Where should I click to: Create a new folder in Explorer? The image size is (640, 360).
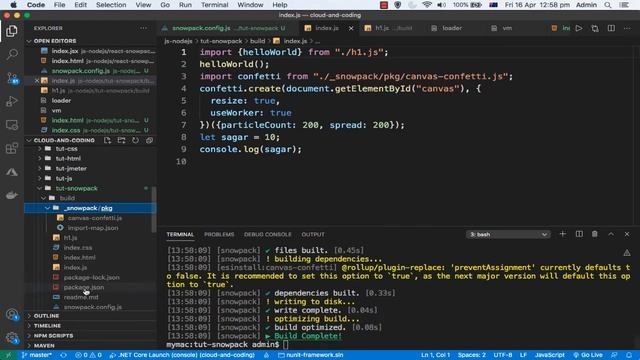tap(121, 140)
